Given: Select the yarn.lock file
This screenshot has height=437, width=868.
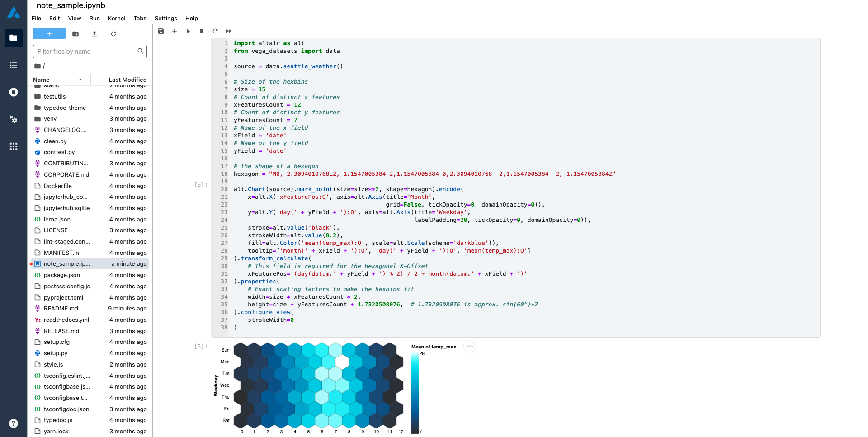Looking at the screenshot, I should click(x=90, y=432).
